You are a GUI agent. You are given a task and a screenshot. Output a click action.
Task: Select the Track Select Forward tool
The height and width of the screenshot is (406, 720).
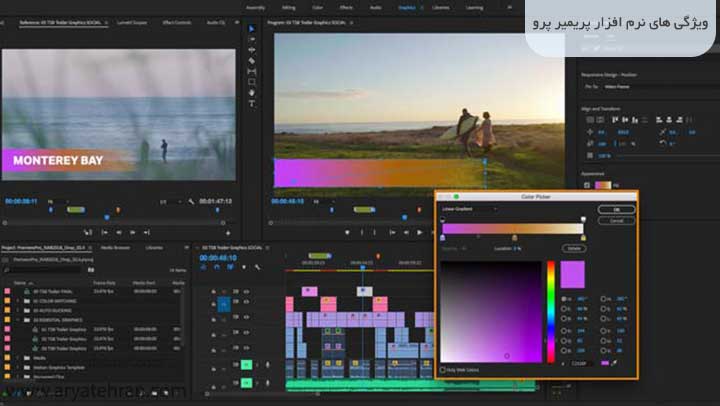point(251,39)
